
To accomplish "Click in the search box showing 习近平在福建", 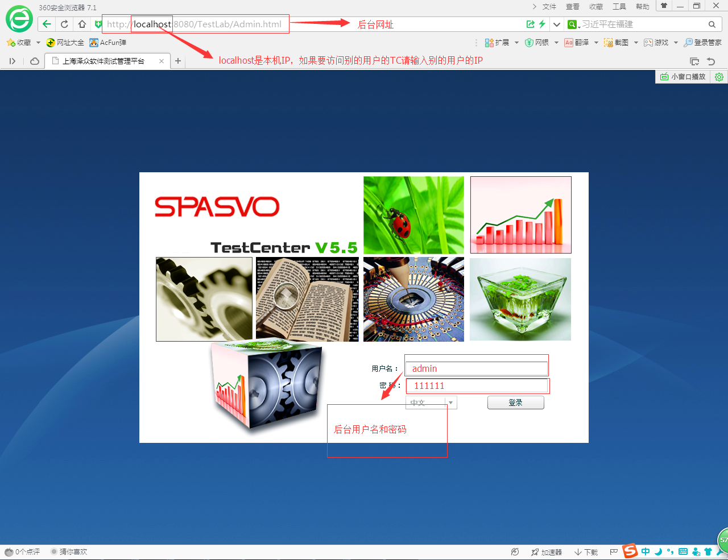I will pos(643,24).
